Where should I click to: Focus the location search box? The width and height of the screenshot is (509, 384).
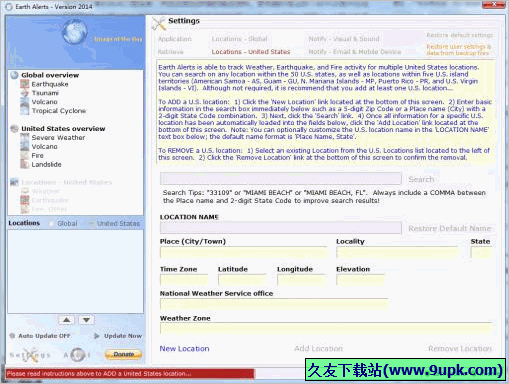tap(281, 179)
